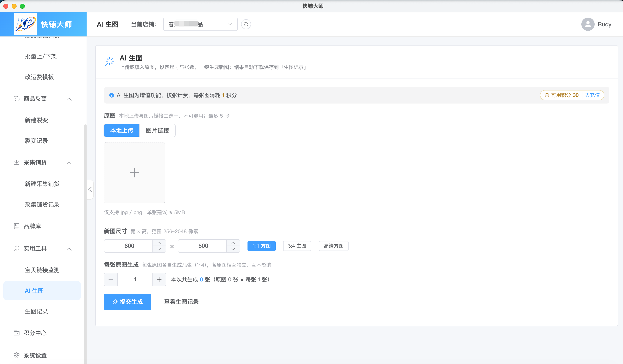Open the 当前店铺 shop dropdown

pos(200,24)
